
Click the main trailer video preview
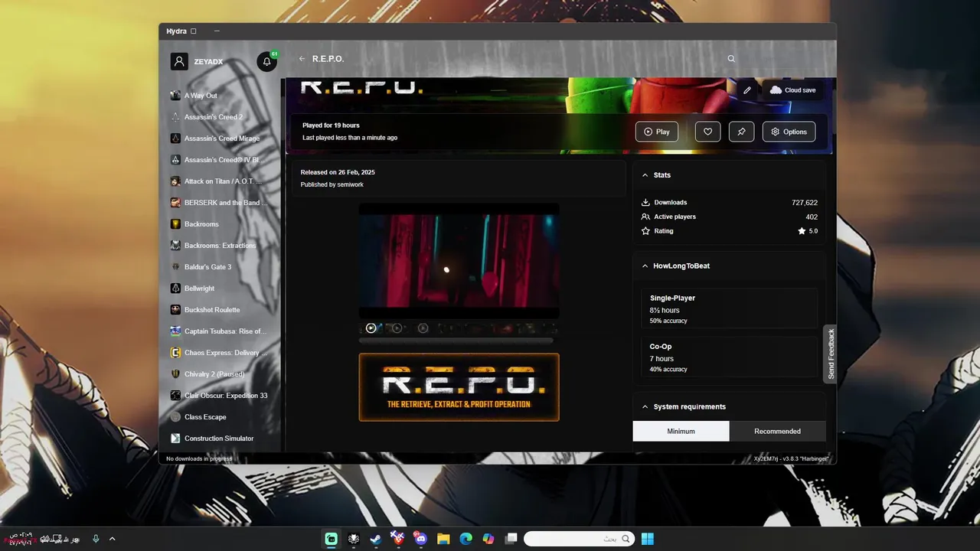[459, 261]
